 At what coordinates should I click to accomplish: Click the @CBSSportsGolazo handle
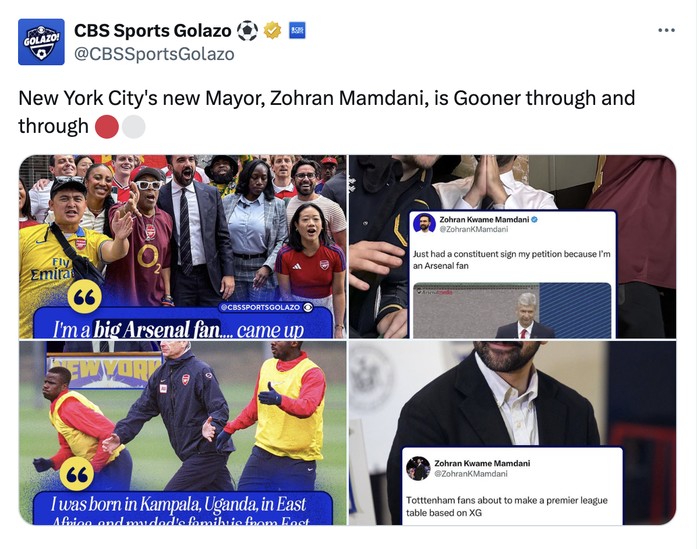click(x=154, y=54)
